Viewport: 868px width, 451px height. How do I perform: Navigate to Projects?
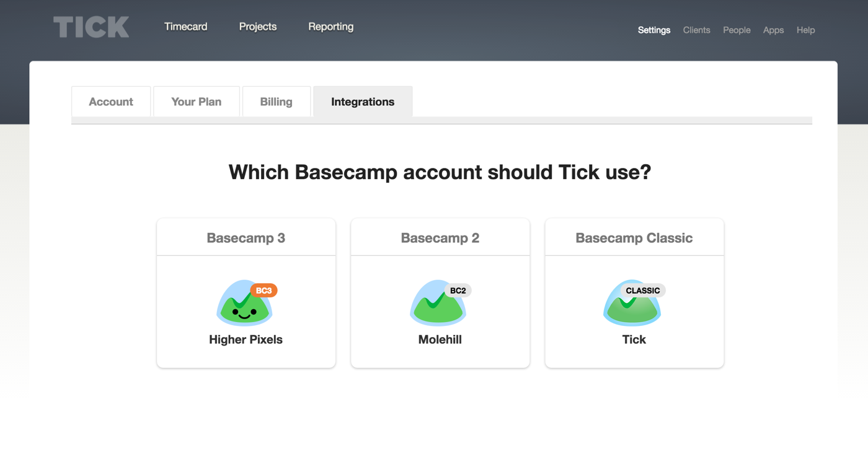point(257,27)
